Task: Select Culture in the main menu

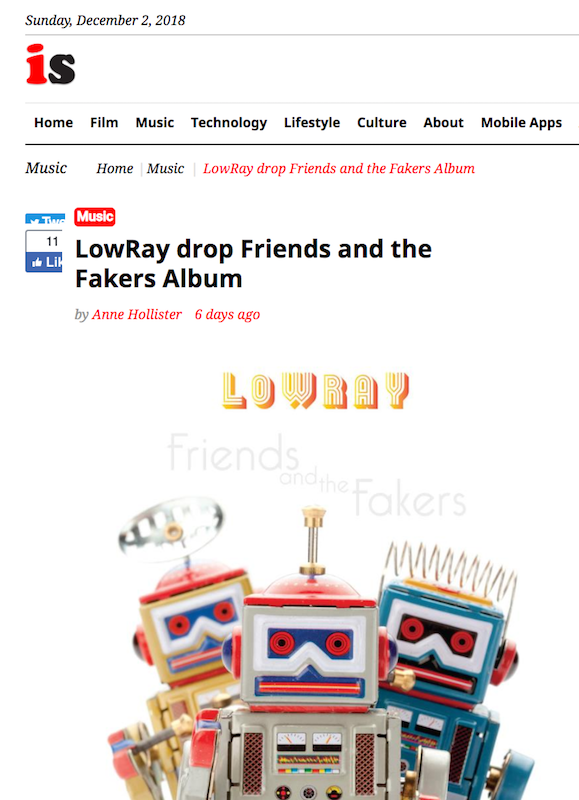Action: [x=382, y=122]
